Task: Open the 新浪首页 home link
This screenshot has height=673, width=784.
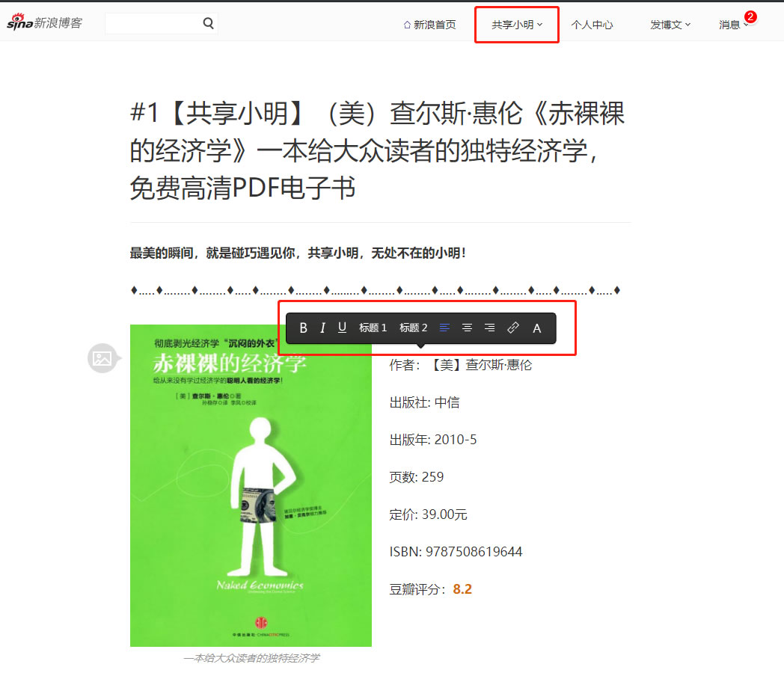Action: tap(430, 25)
